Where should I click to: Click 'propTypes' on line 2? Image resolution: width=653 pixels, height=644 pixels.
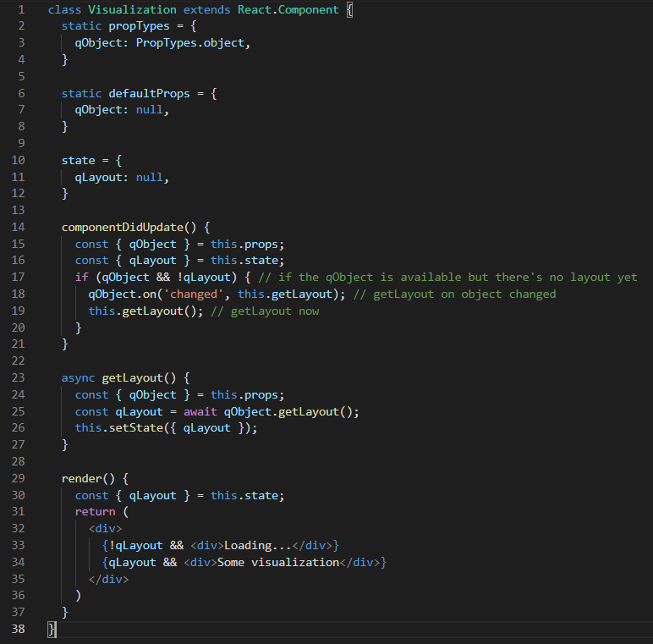click(139, 26)
